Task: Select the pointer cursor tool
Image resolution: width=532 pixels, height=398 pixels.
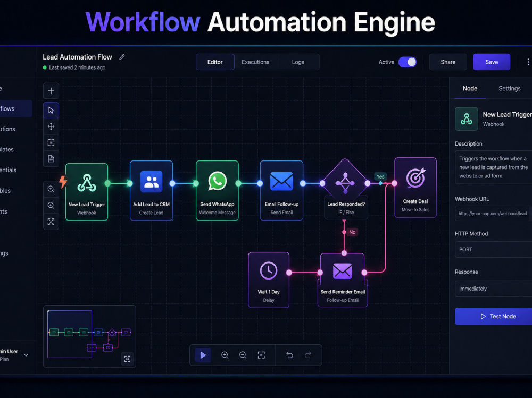Action: pyautogui.click(x=51, y=110)
